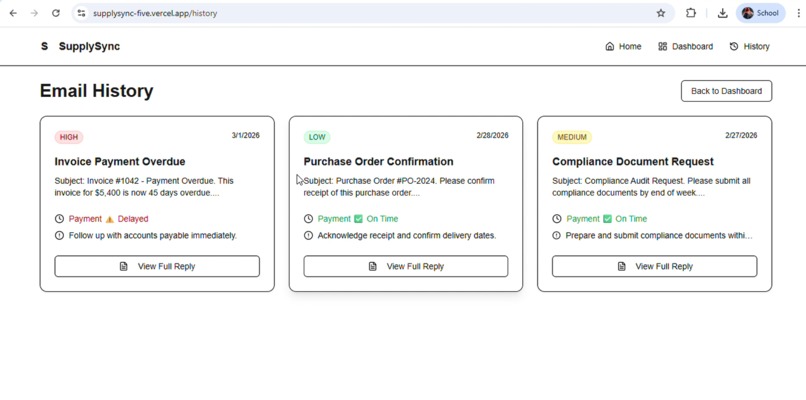Click the Home house icon
Viewport: 806px width, 400px height.
point(610,47)
